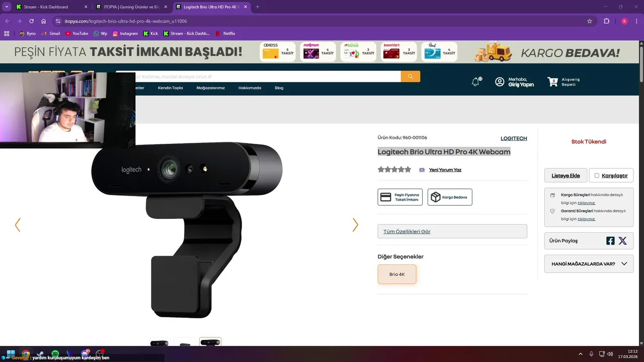Expand Tüm Özellikleri Gör bar
Image resolution: width=644 pixels, height=362 pixels.
(452, 231)
